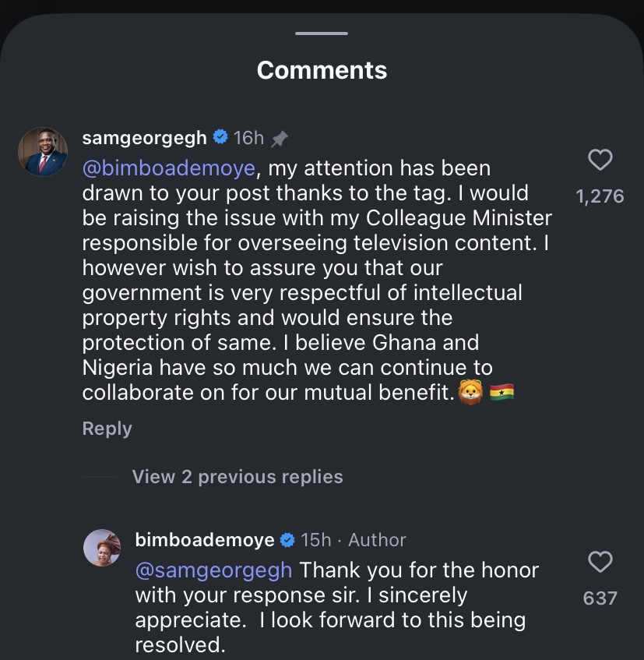Expand View 2 previous replies
644x660 pixels.
pos(238,477)
